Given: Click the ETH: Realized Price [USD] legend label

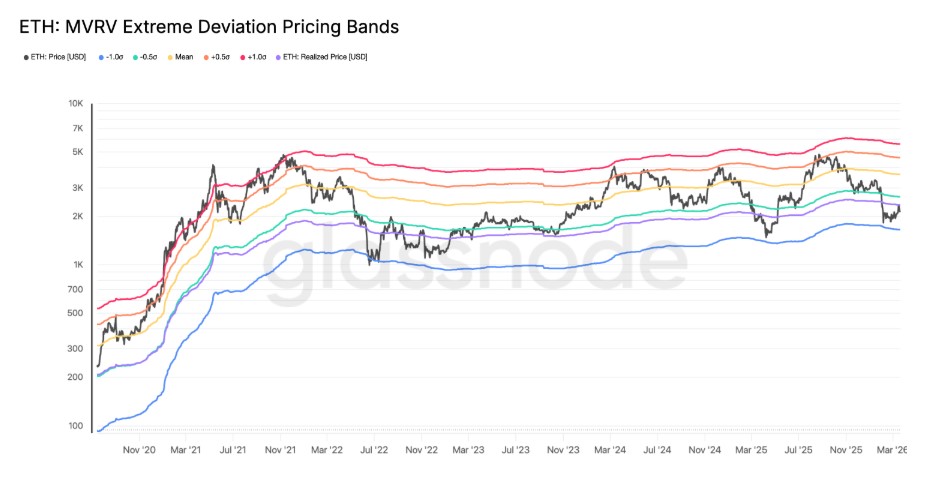Looking at the screenshot, I should tap(325, 57).
